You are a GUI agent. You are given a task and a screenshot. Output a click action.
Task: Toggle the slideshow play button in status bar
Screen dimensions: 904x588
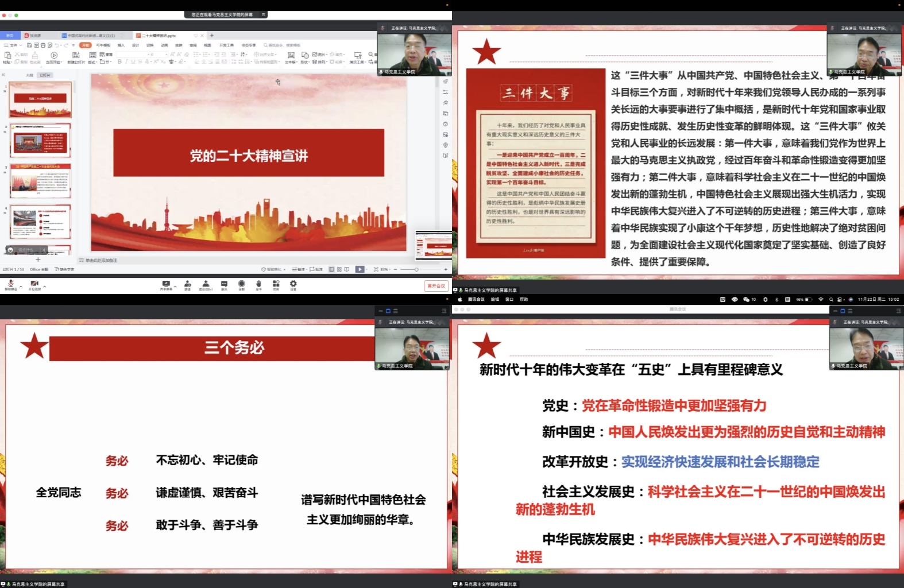point(360,269)
